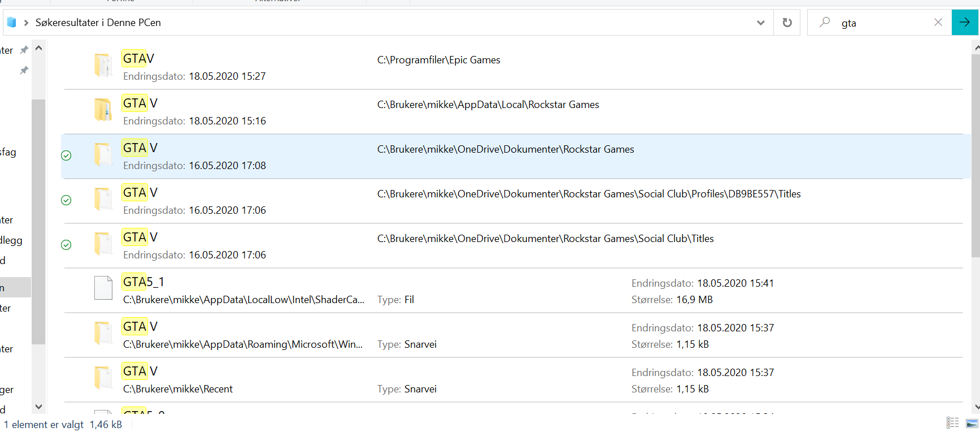Select the GTAV folder icon in Epic Games
This screenshot has width=980, height=432.
(103, 66)
